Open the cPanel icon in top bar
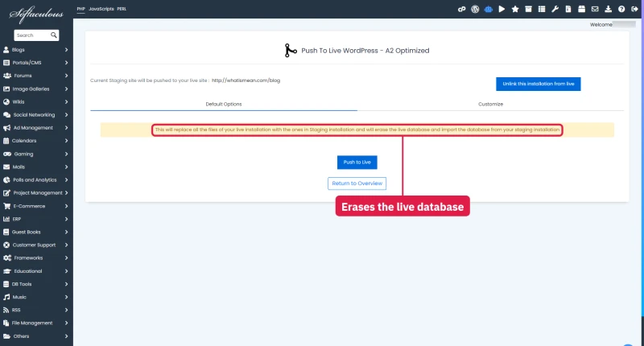The height and width of the screenshot is (346, 644). tap(461, 9)
